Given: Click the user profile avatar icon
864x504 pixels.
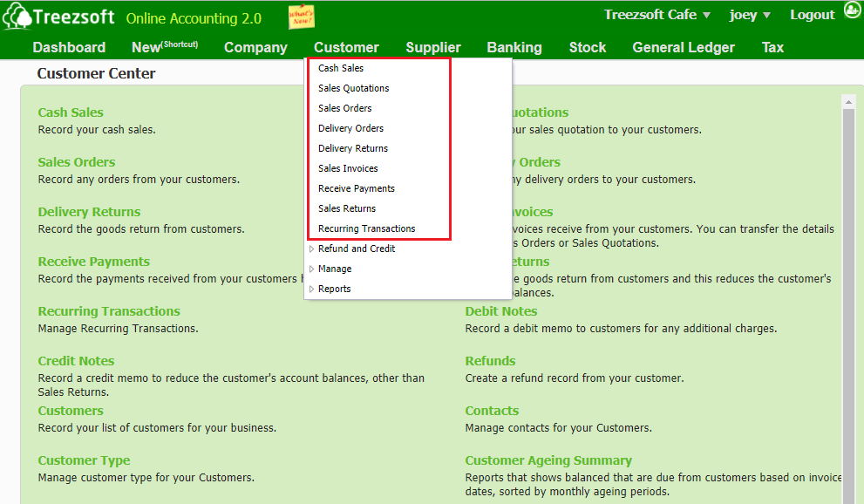Looking at the screenshot, I should pyautogui.click(x=853, y=10).
